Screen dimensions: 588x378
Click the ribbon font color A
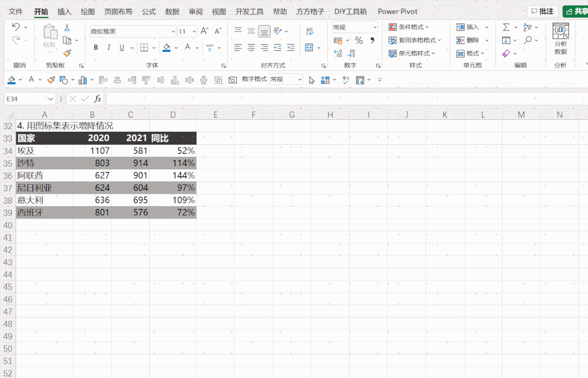[x=187, y=47]
